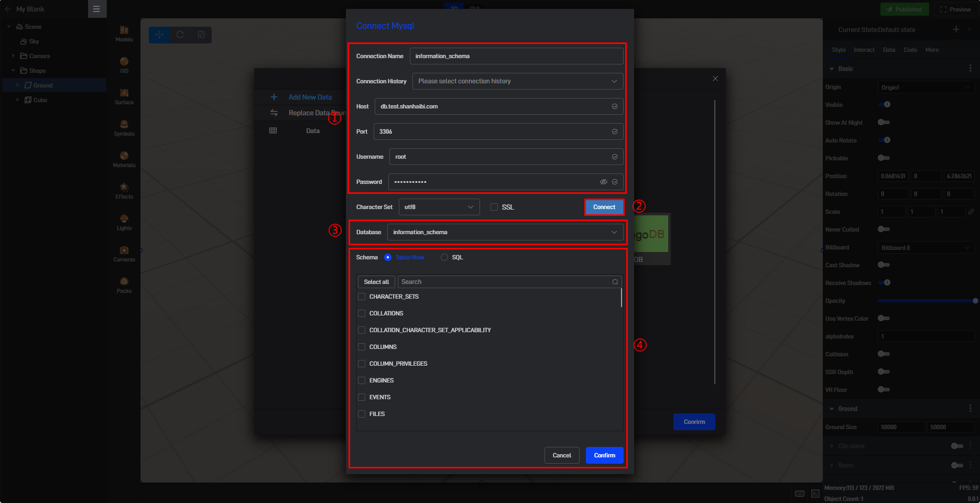The image size is (980, 503).
Task: Click Cancel in Connect Mysql dialog
Action: point(562,455)
